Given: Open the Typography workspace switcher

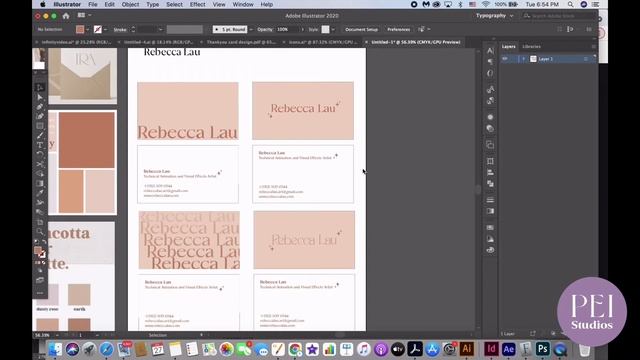Looking at the screenshot, I should click(494, 16).
